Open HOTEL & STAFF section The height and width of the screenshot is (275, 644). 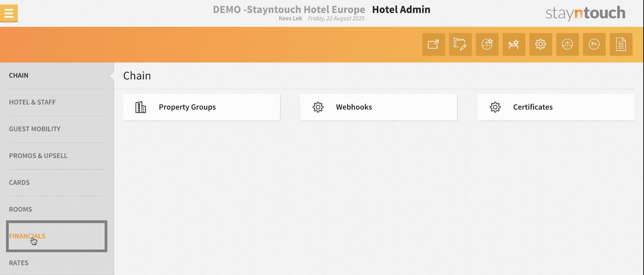[32, 102]
